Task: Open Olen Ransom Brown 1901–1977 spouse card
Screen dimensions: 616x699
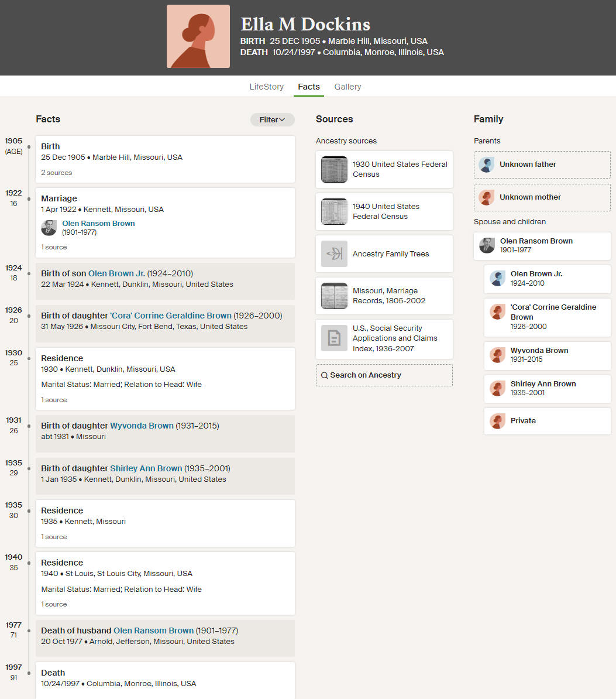Action: (542, 246)
